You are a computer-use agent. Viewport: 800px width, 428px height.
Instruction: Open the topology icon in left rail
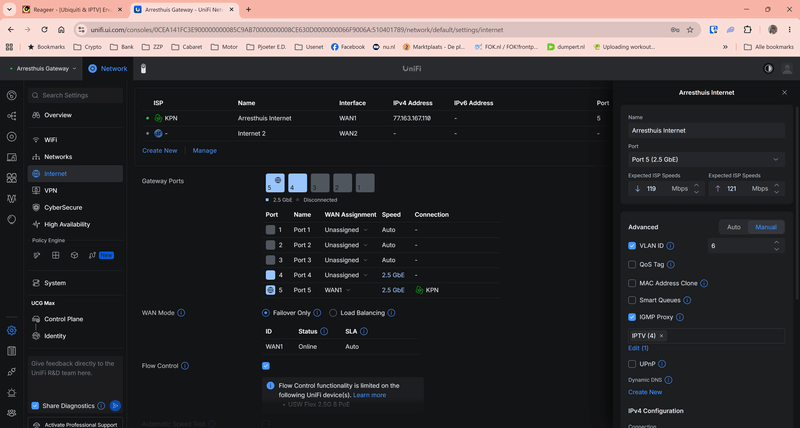pyautogui.click(x=11, y=116)
